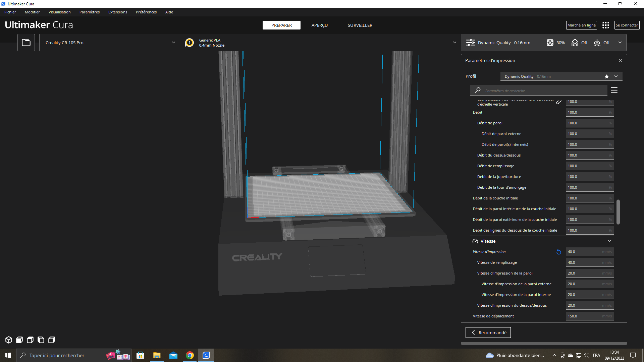The image size is (644, 362).
Task: Click the infill 30% icon
Action: tap(550, 43)
